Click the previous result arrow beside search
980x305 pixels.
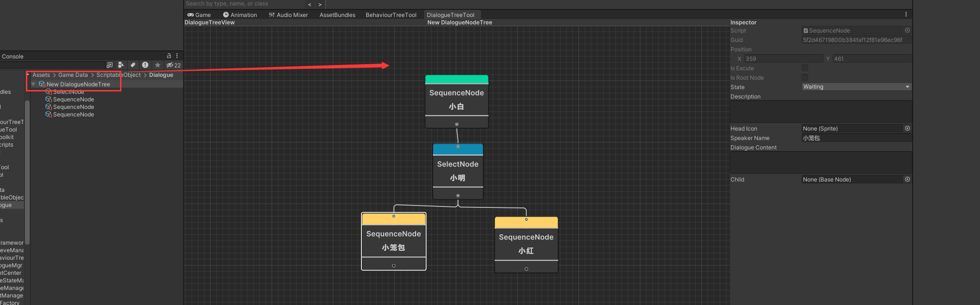click(310, 4)
